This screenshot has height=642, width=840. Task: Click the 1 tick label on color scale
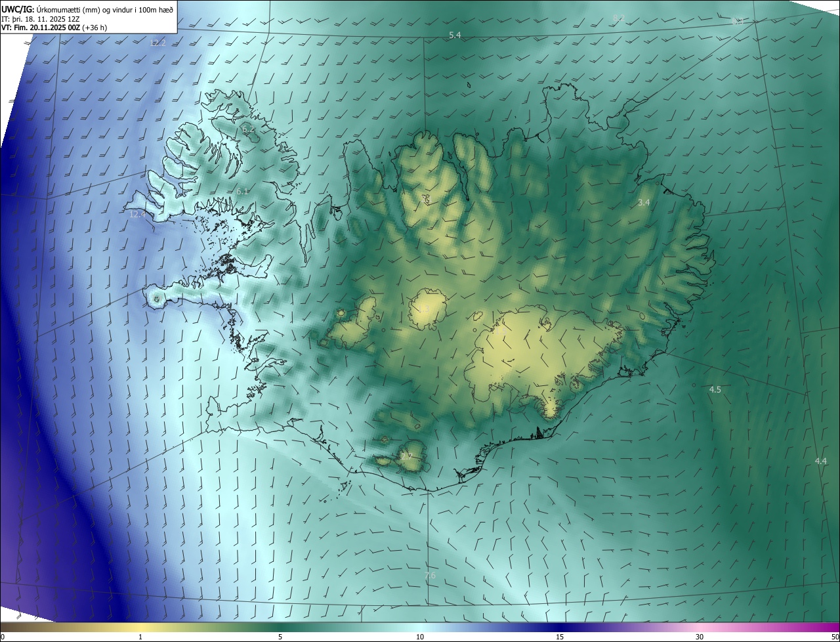[x=140, y=637]
